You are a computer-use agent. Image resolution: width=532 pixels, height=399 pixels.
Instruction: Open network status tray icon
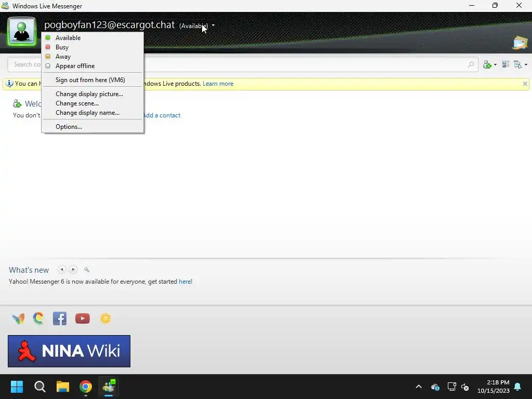click(451, 387)
